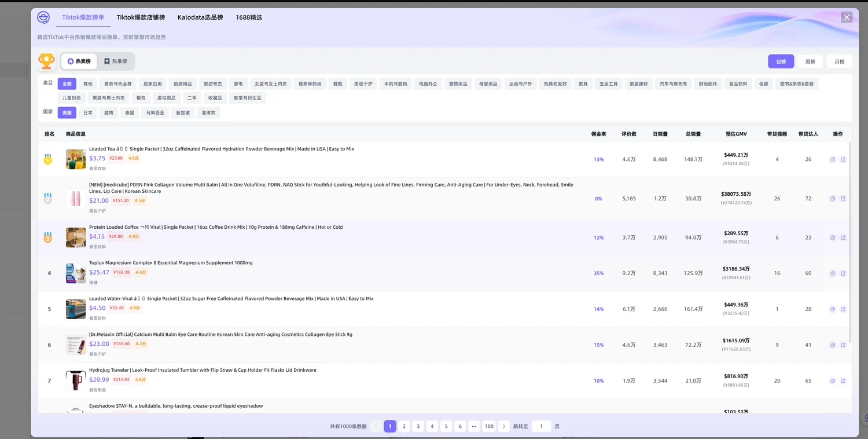The width and height of the screenshot is (868, 439).
Task: Copy the HydroJug Traveler row
Action: coord(833,381)
